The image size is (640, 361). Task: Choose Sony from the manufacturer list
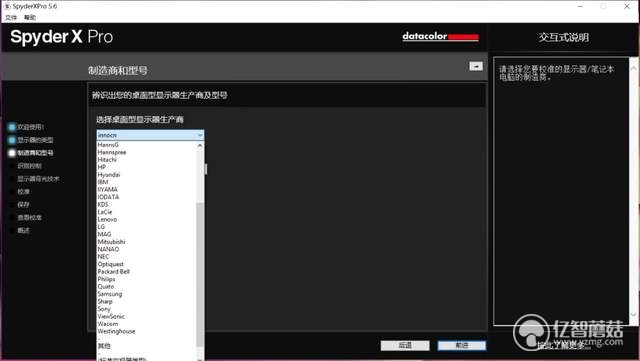(x=147, y=309)
